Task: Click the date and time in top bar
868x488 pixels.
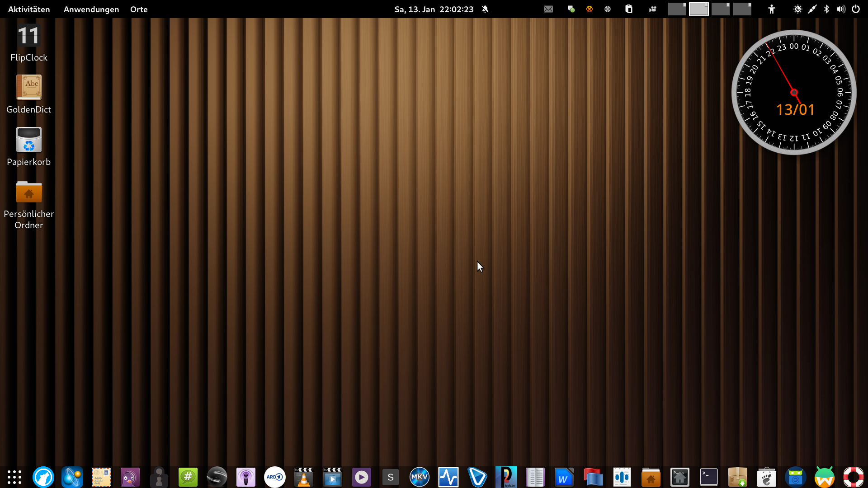Action: coord(434,9)
